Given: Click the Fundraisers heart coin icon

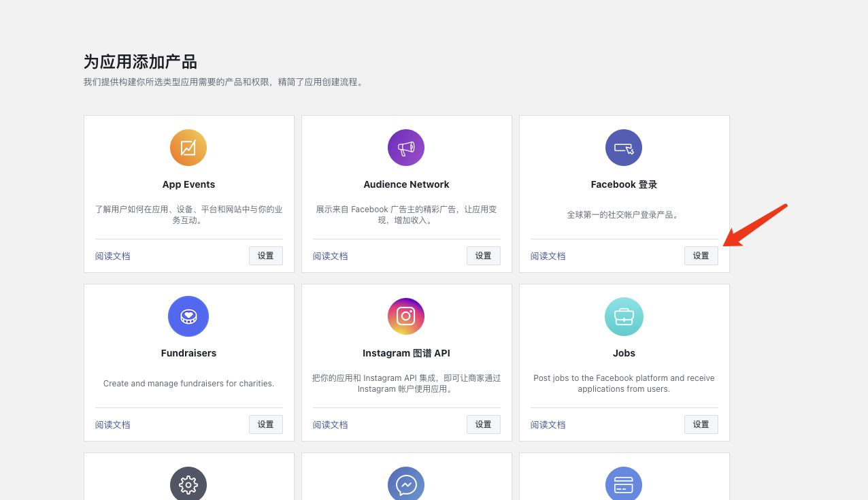Looking at the screenshot, I should (188, 316).
